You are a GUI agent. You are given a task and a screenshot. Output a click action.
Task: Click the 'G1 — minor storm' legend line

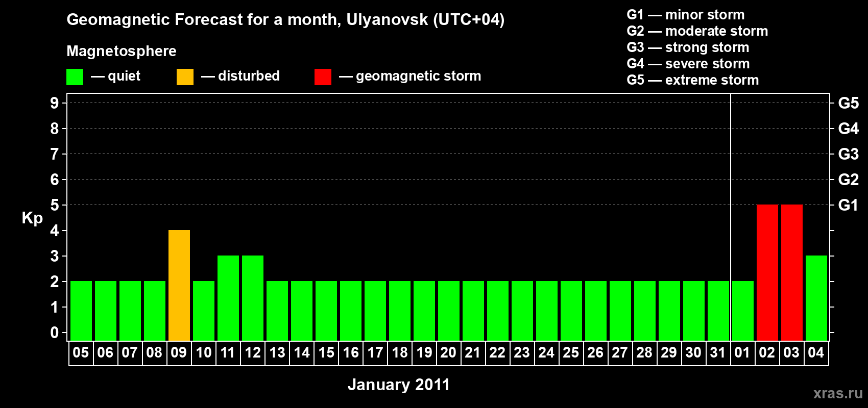[x=686, y=15]
